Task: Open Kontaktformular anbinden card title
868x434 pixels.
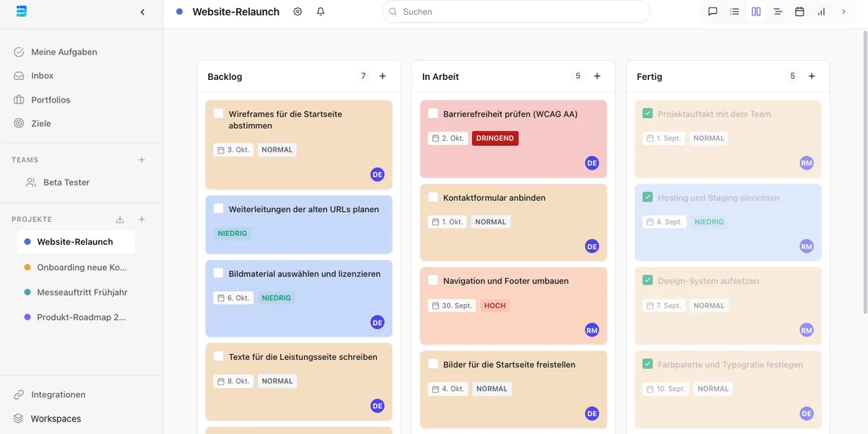Action: pos(494,198)
